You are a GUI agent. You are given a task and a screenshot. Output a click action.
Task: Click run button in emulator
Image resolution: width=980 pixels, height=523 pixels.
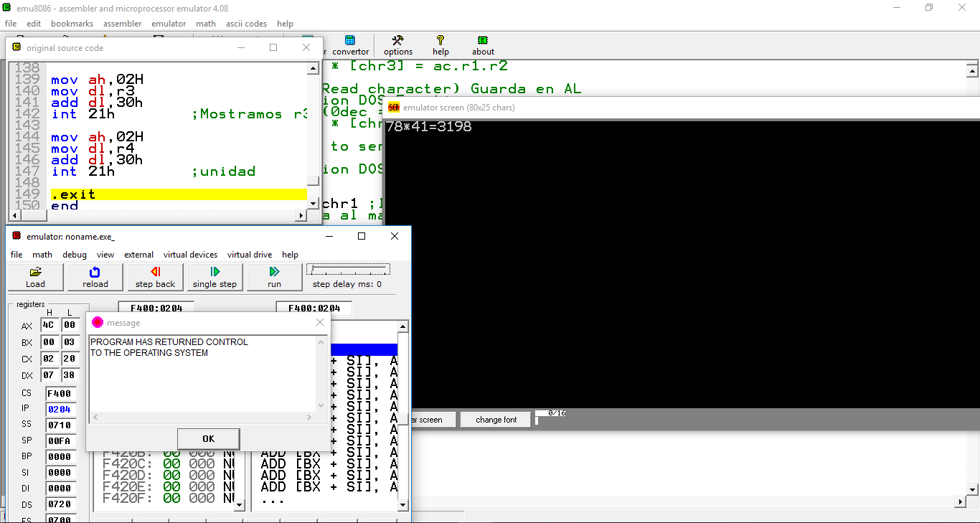(x=274, y=277)
